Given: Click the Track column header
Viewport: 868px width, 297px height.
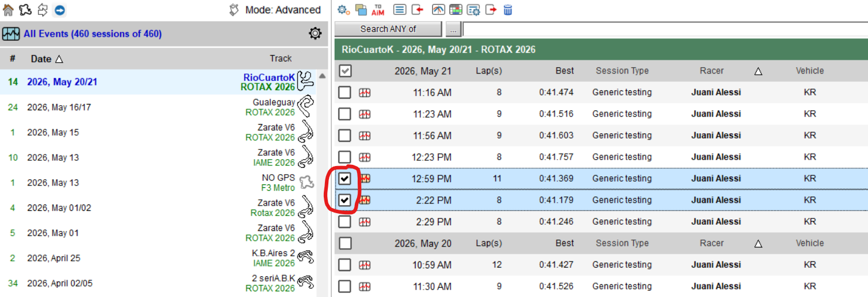Looking at the screenshot, I should tap(281, 59).
